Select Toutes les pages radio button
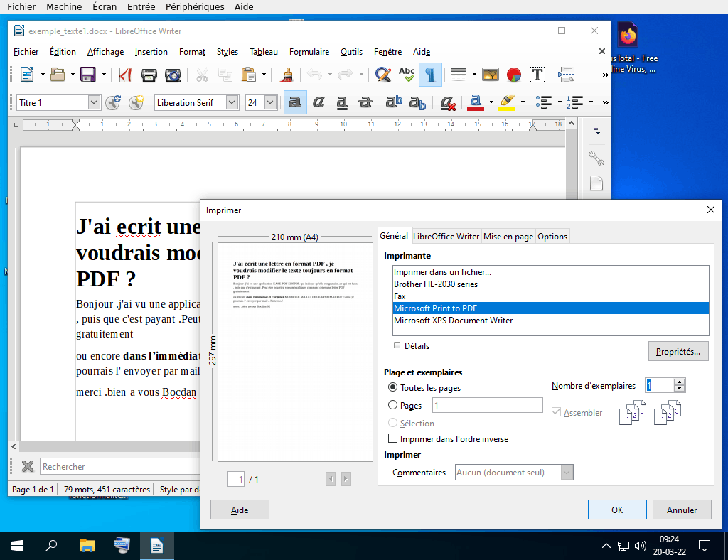This screenshot has height=560, width=728. 392,387
